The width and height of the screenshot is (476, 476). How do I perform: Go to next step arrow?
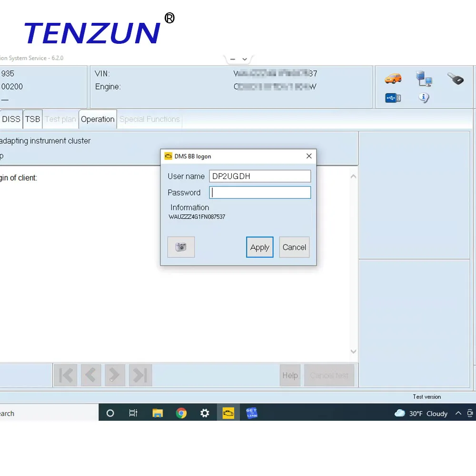[115, 375]
